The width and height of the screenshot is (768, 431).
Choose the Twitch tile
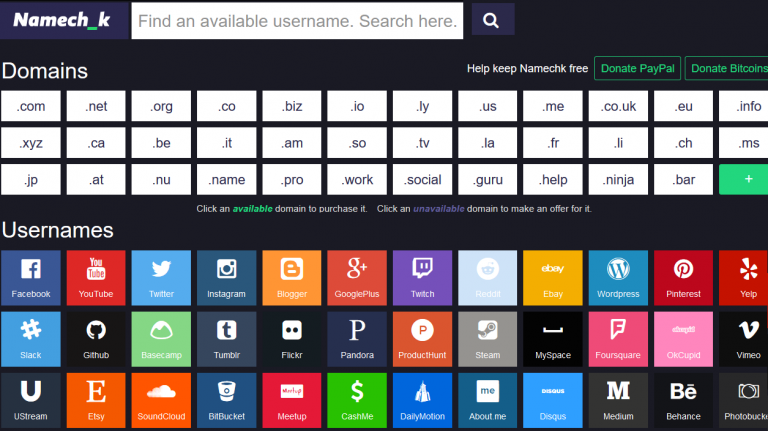tap(422, 277)
